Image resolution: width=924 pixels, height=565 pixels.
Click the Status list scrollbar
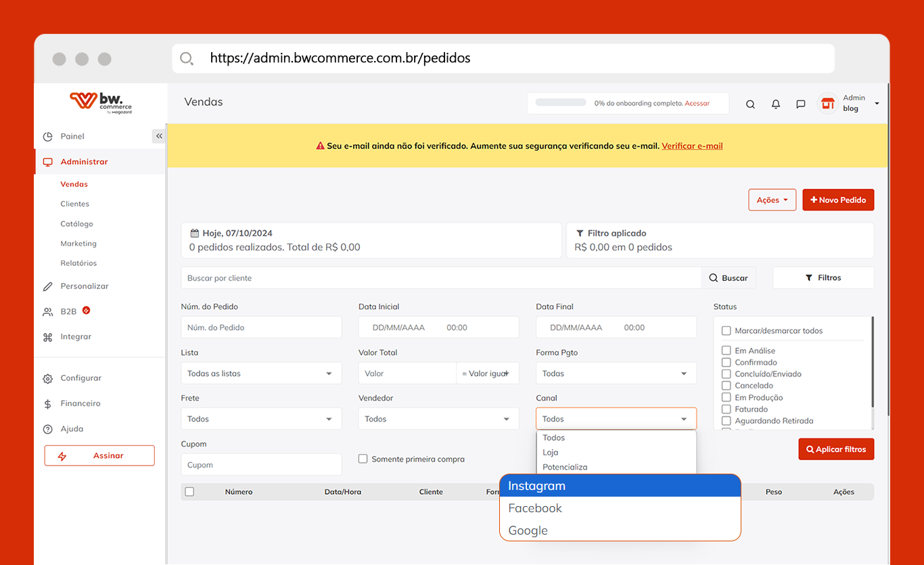tap(873, 362)
